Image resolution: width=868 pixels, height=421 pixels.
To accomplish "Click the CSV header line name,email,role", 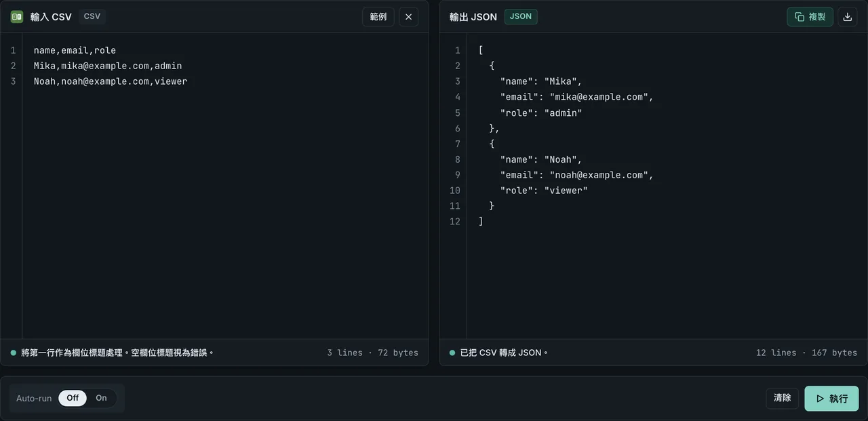I will (x=75, y=50).
